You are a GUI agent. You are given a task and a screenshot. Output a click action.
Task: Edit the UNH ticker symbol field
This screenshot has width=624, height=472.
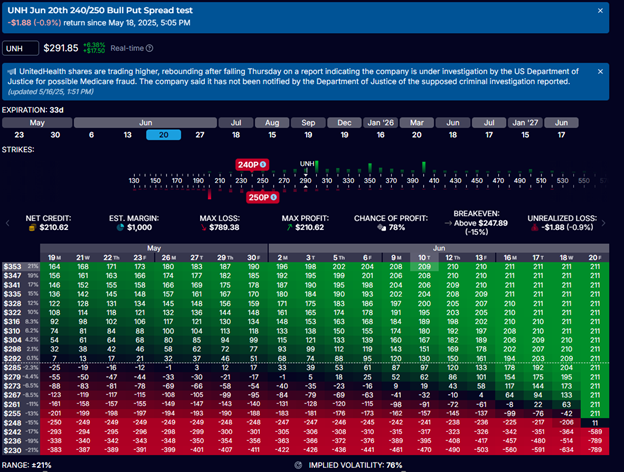pyautogui.click(x=20, y=49)
